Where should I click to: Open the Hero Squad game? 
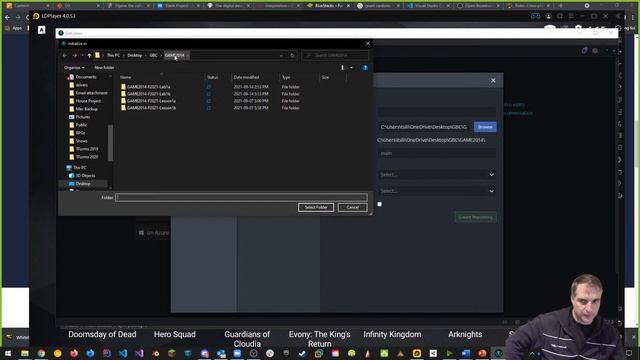pyautogui.click(x=175, y=334)
